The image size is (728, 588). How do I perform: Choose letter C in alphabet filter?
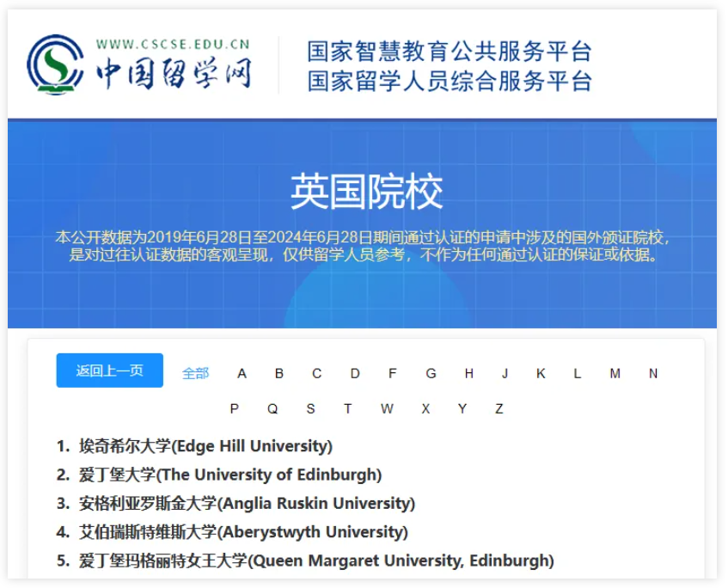[317, 373]
